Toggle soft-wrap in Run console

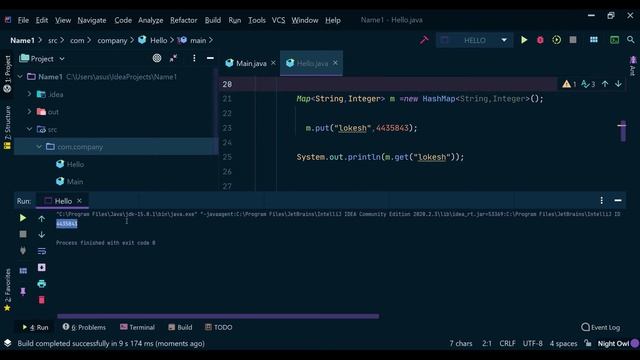[42, 251]
